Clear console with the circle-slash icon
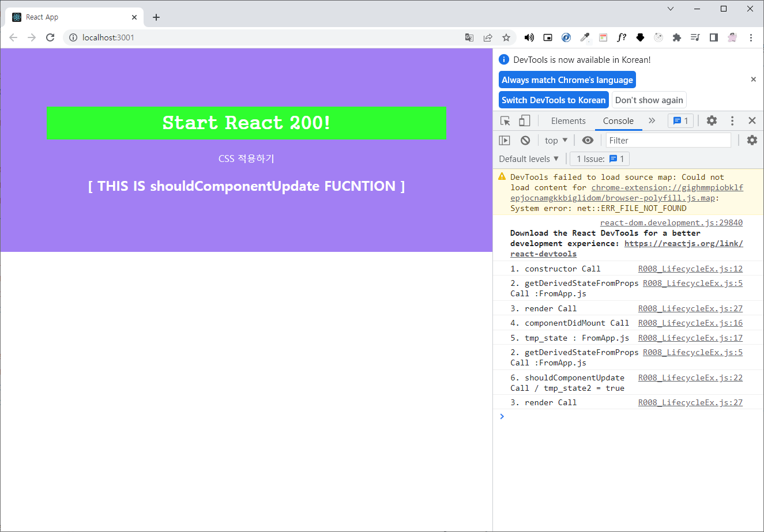Viewport: 764px width, 532px height. (x=525, y=140)
